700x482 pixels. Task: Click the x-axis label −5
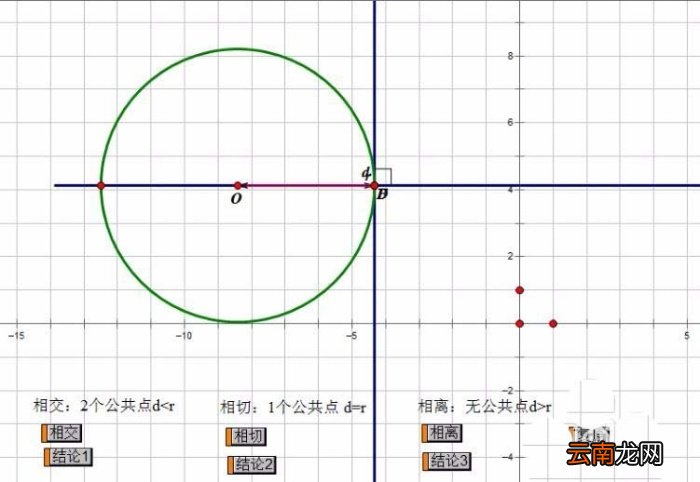pos(351,336)
